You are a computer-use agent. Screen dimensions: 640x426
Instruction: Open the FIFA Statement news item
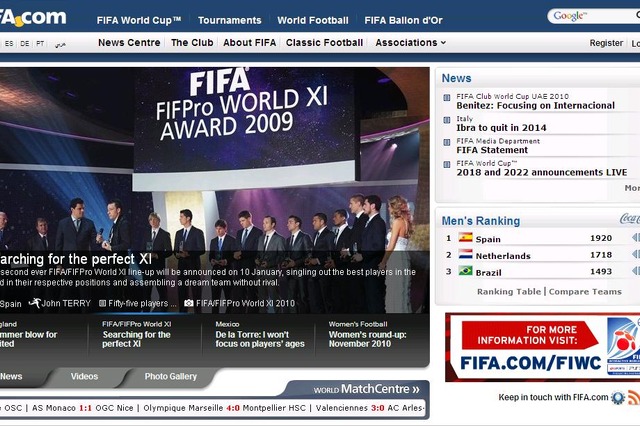coord(492,150)
